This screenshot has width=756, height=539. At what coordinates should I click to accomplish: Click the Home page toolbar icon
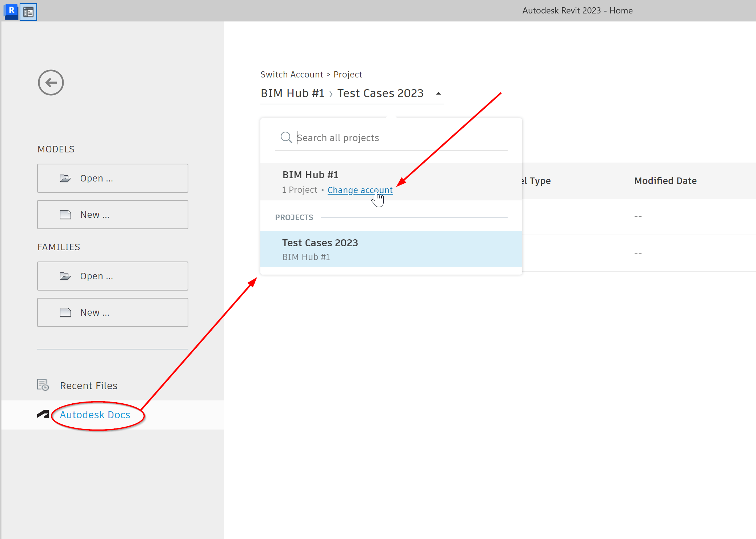pos(28,12)
